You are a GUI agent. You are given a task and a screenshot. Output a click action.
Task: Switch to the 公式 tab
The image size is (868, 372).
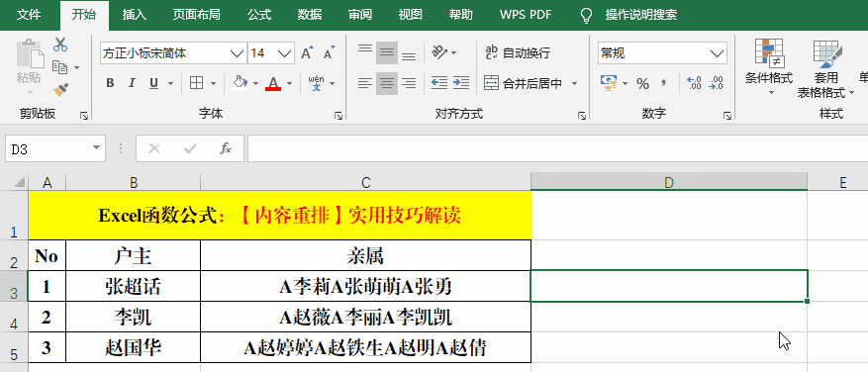coord(259,15)
